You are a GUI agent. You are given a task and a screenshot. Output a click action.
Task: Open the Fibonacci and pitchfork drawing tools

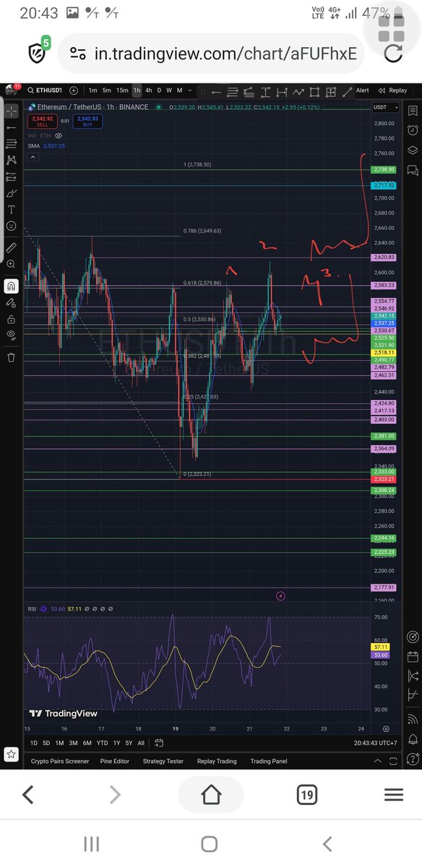tap(11, 143)
